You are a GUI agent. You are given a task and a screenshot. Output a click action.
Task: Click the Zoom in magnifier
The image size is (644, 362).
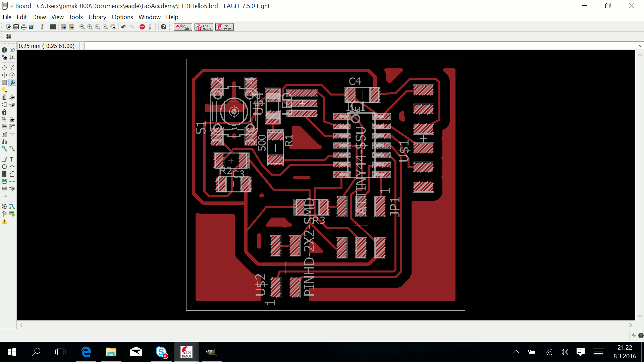(90, 27)
